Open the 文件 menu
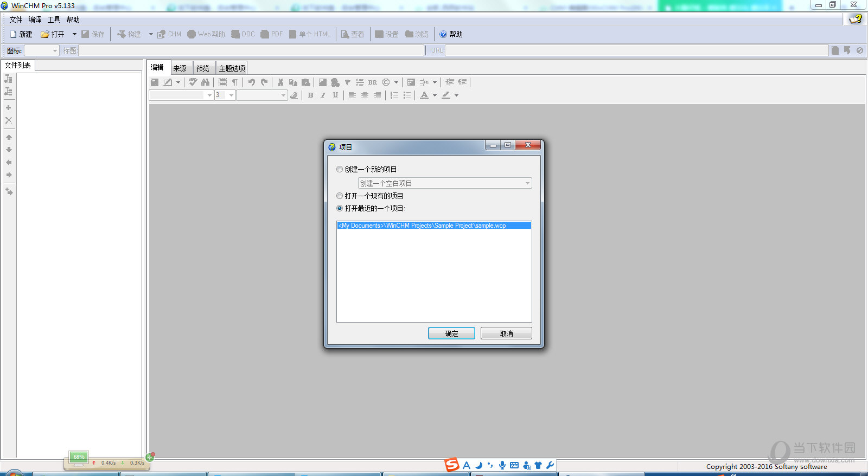The width and height of the screenshot is (868, 476). coord(16,20)
